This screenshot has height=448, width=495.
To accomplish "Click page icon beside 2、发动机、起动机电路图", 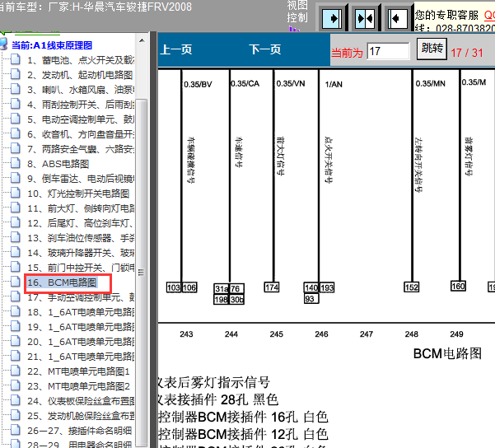I will pyautogui.click(x=16, y=74).
